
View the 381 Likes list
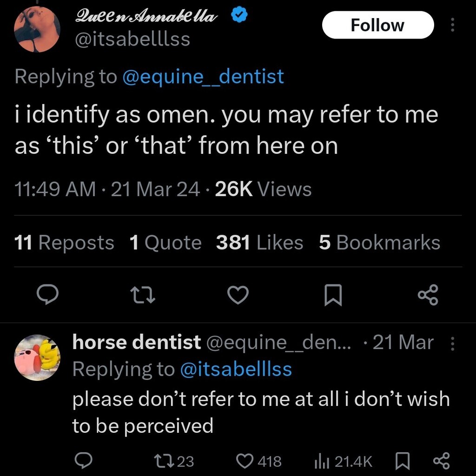tap(259, 243)
